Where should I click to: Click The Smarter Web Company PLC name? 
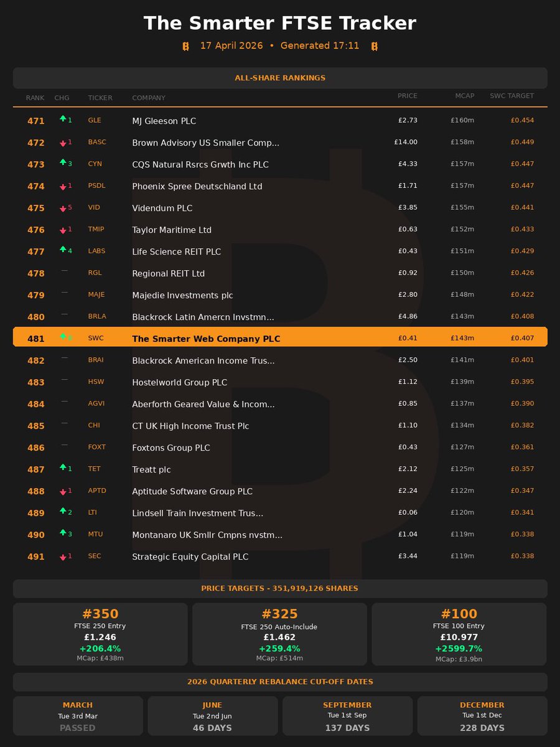tap(206, 339)
